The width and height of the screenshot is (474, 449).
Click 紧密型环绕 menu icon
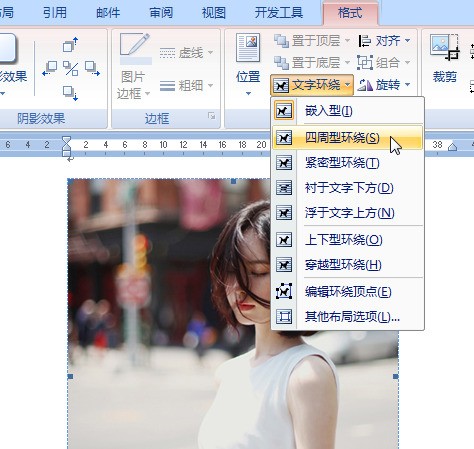tap(284, 163)
